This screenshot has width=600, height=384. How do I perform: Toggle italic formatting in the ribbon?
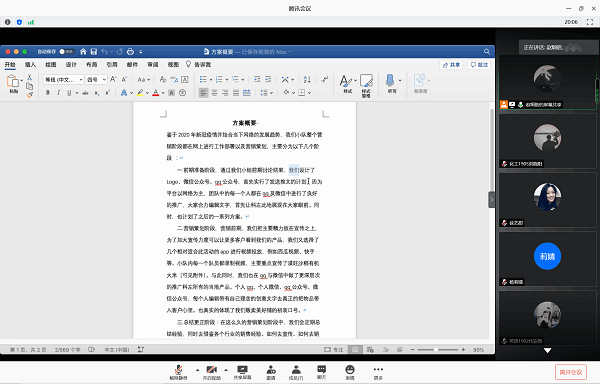tap(59, 93)
